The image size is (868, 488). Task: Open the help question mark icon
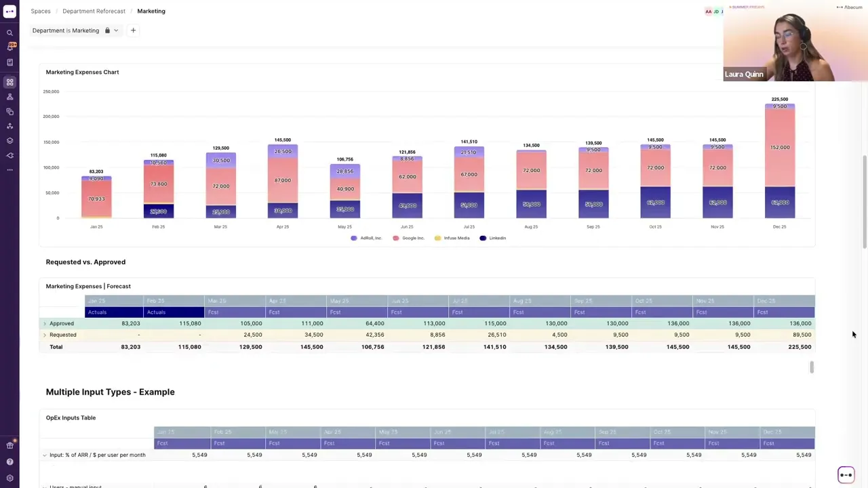9,462
